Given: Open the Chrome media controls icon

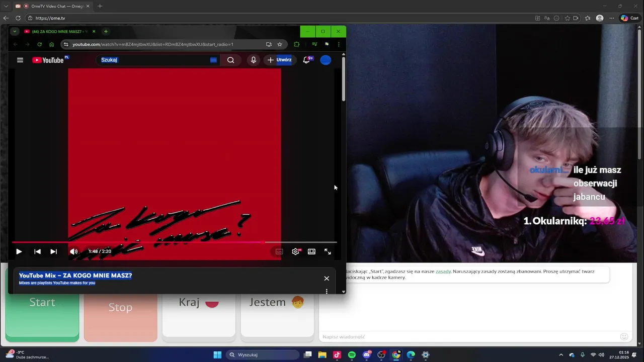Looking at the screenshot, I should pos(314,44).
